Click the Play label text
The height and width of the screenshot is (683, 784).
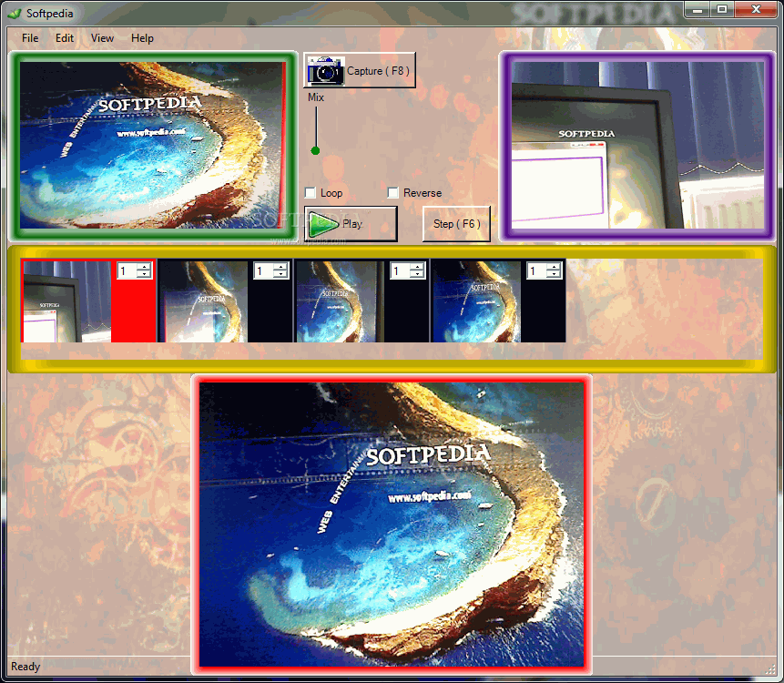coord(352,224)
